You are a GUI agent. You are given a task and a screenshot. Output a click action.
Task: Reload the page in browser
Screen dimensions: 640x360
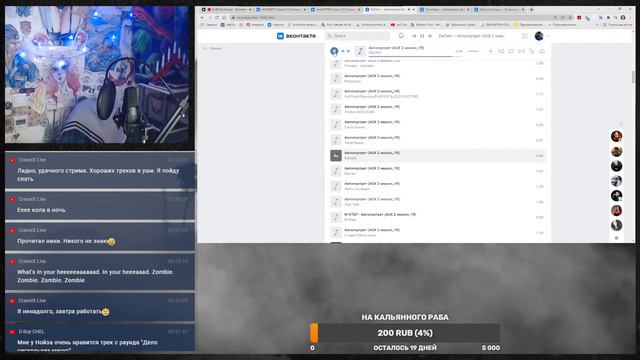pyautogui.click(x=217, y=18)
